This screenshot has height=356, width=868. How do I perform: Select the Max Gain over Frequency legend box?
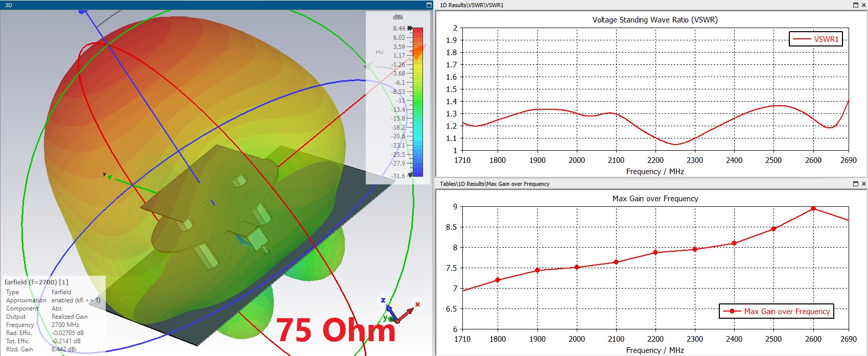point(776,311)
